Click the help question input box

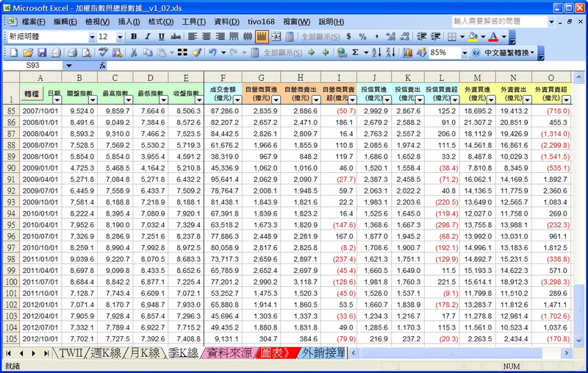[x=500, y=21]
